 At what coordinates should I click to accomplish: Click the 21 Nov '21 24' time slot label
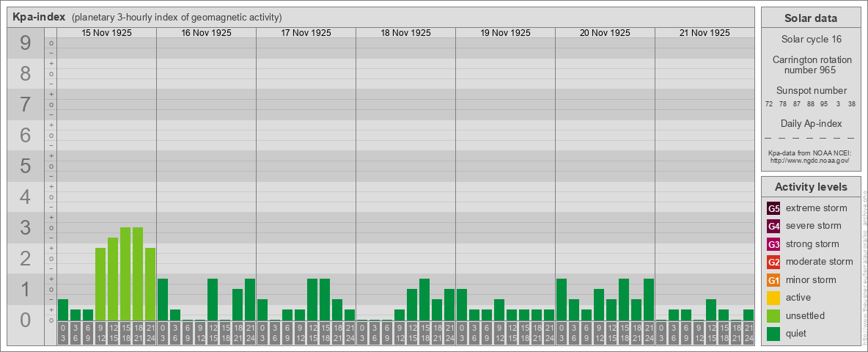click(749, 334)
